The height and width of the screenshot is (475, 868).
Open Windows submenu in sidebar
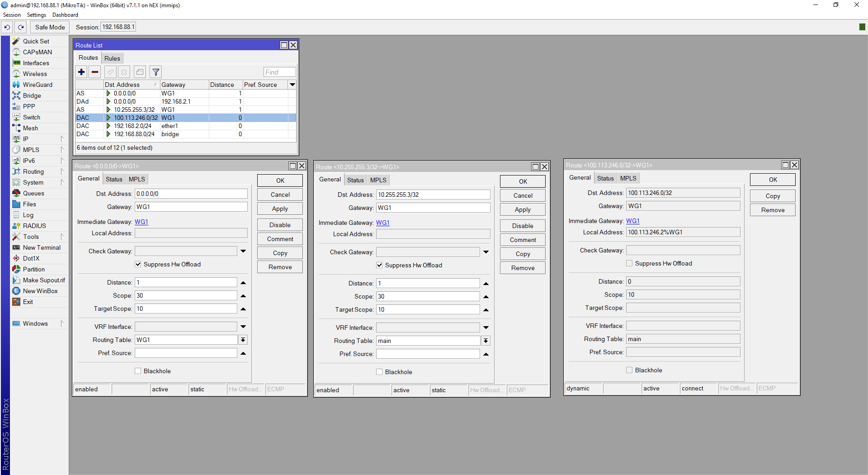pyautogui.click(x=40, y=323)
